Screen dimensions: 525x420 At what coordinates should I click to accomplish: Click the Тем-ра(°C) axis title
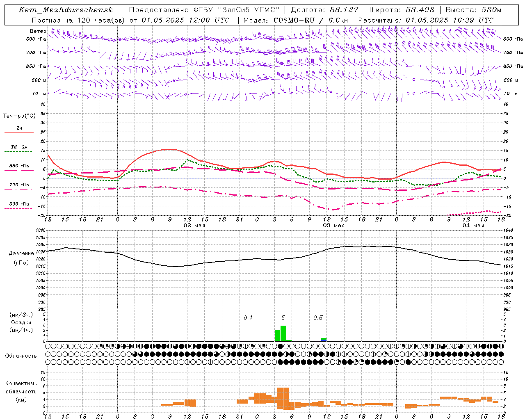tap(19, 116)
